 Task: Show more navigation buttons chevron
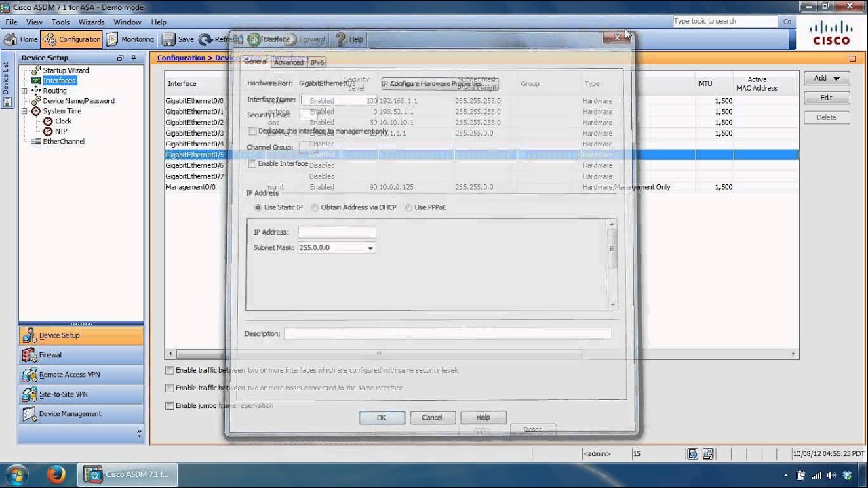tap(139, 432)
